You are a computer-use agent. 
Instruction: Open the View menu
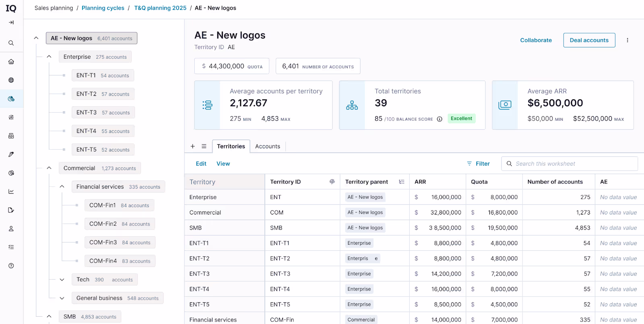tap(223, 164)
